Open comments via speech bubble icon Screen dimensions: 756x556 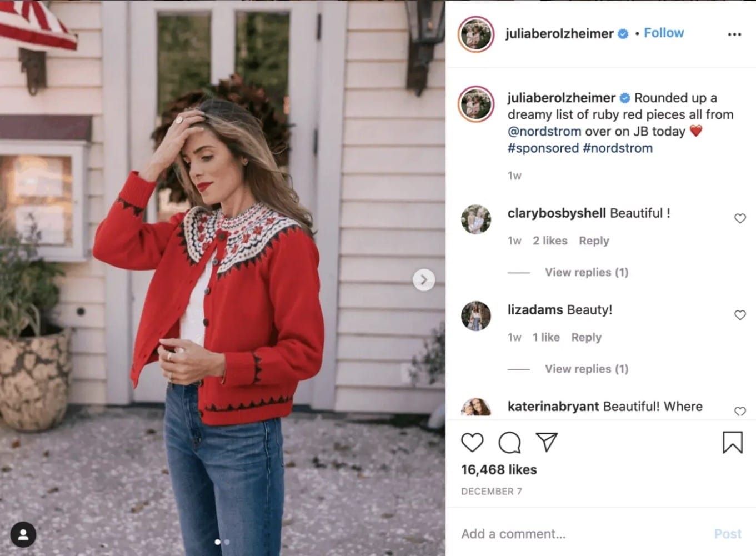(509, 443)
